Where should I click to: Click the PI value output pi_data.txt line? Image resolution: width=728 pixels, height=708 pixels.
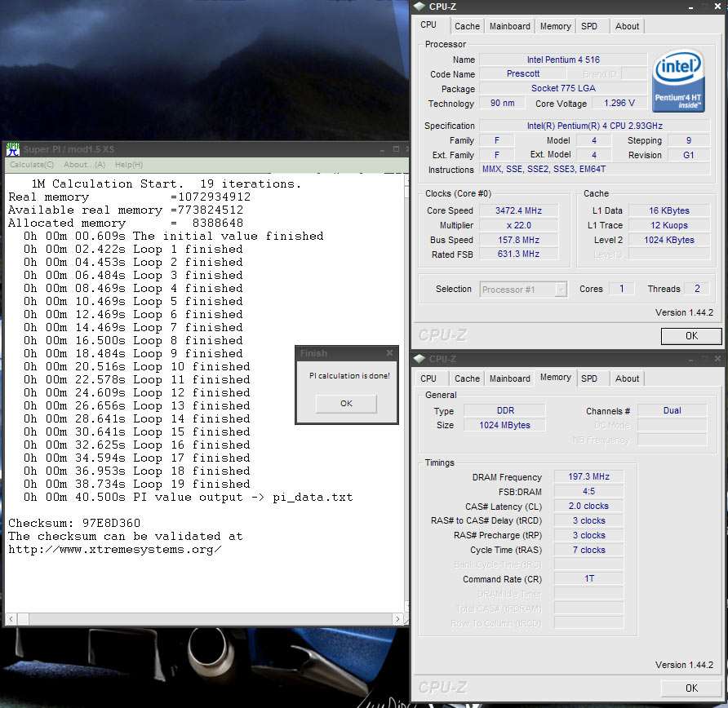[189, 498]
